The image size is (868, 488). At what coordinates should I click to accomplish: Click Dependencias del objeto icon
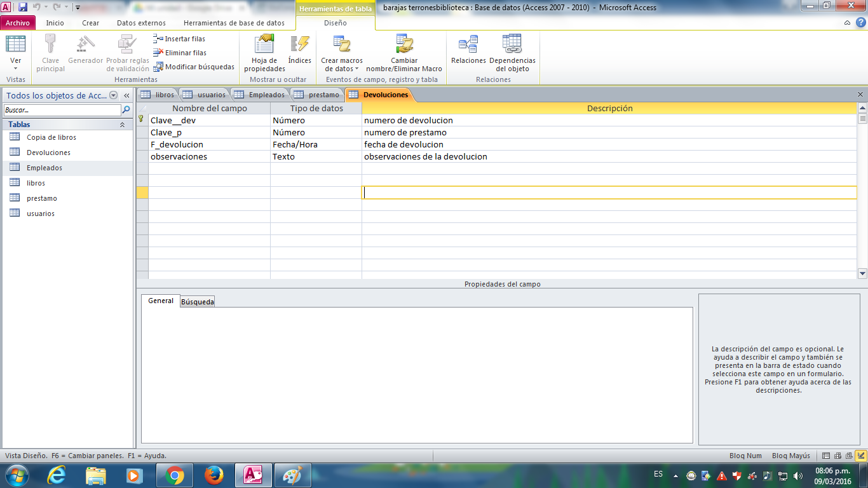[512, 44]
